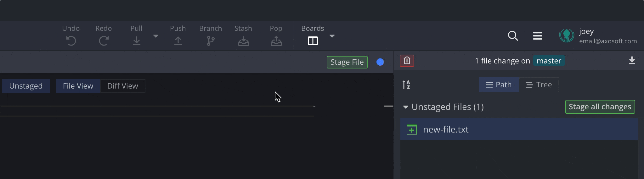Discard all changes with trash icon

(407, 61)
